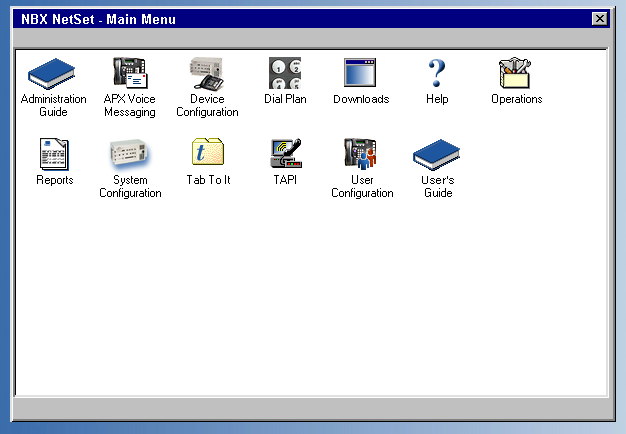Open the Tab To It folder icon
Image resolution: width=626 pixels, height=434 pixels.
point(208,154)
